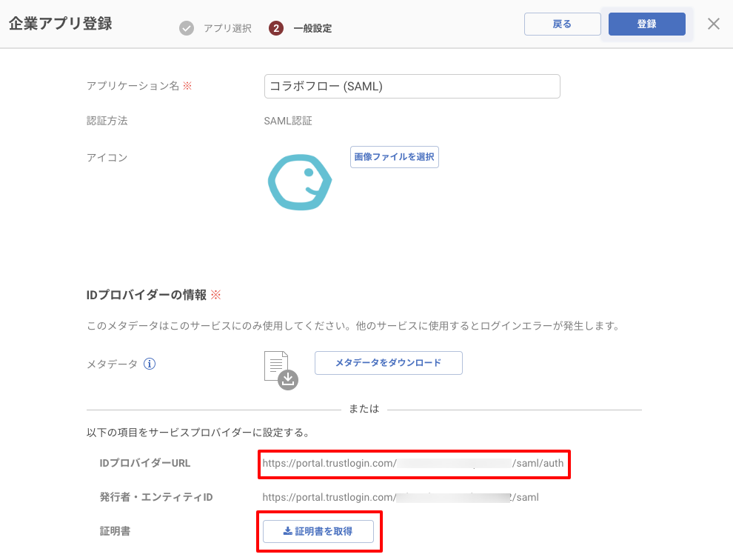Open the メタデータ info icon tooltip
Screen dimensions: 733x560
pos(150,364)
